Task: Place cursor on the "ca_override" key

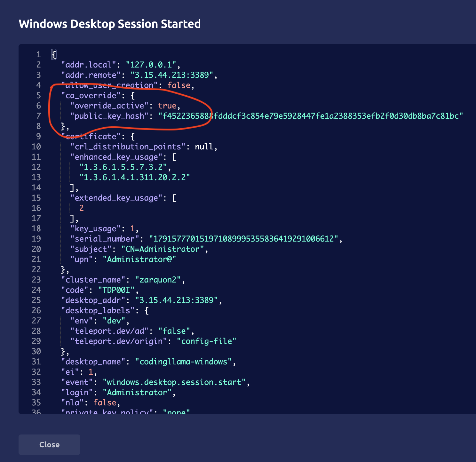Action: pyautogui.click(x=91, y=95)
